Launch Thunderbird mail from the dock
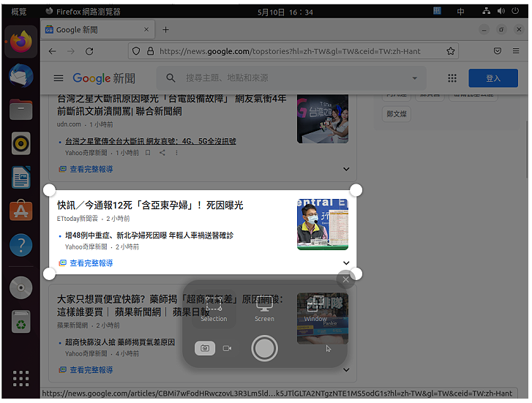This screenshot has width=532, height=403. tap(21, 75)
